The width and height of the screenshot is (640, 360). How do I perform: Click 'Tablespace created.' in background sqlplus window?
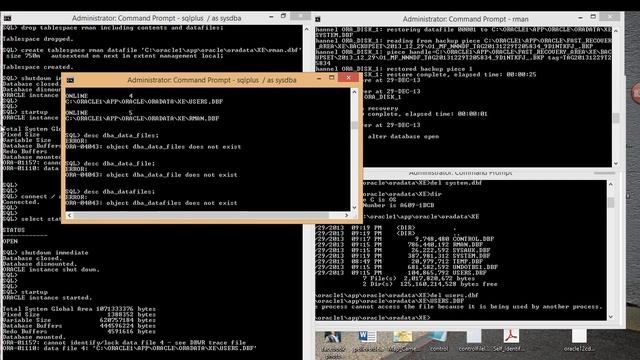pyautogui.click(x=38, y=67)
